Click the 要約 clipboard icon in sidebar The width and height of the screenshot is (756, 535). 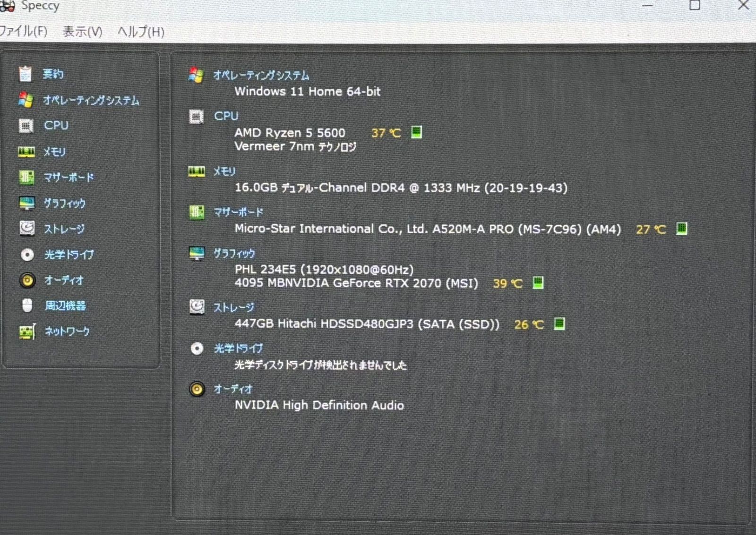pos(26,74)
